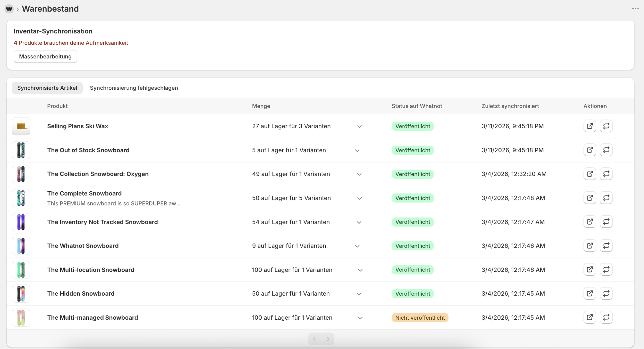Screen dimensions: 644x349
Task: Expand The Multi-location Snowboard quantity chevron
Action: 360,270
